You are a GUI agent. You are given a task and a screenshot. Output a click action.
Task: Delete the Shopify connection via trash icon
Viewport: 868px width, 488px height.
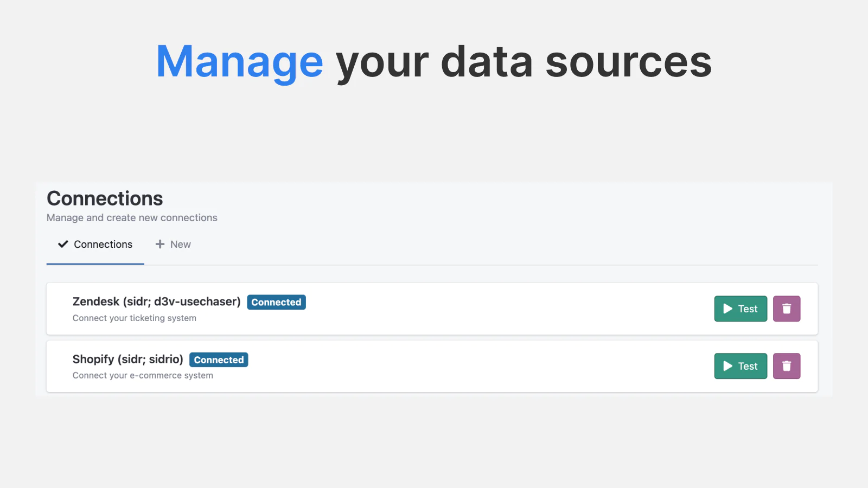tap(787, 366)
